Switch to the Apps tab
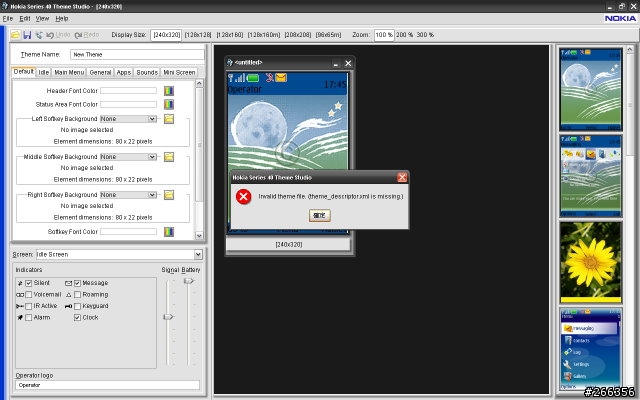640x400 pixels. 123,72
